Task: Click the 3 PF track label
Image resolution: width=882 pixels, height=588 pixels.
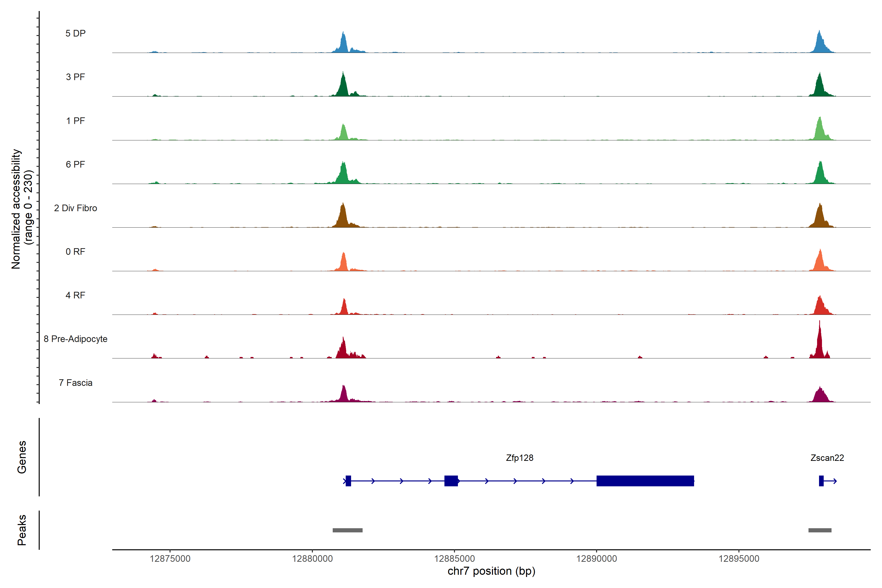Action: click(75, 77)
